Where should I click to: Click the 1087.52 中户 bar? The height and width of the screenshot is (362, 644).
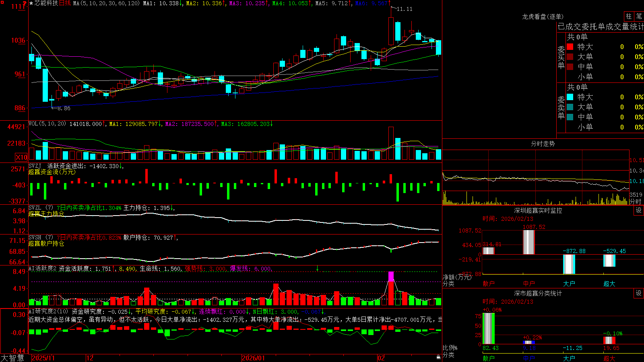[x=529, y=242]
